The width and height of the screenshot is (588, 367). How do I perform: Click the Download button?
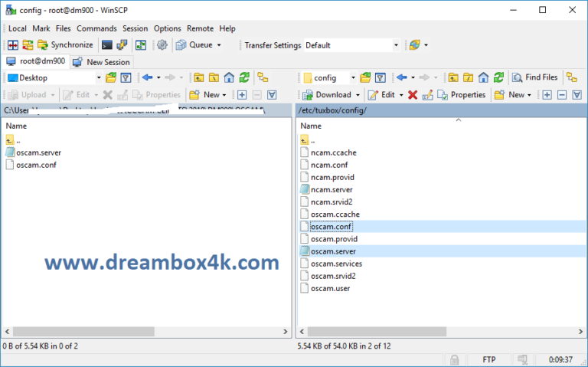(328, 95)
